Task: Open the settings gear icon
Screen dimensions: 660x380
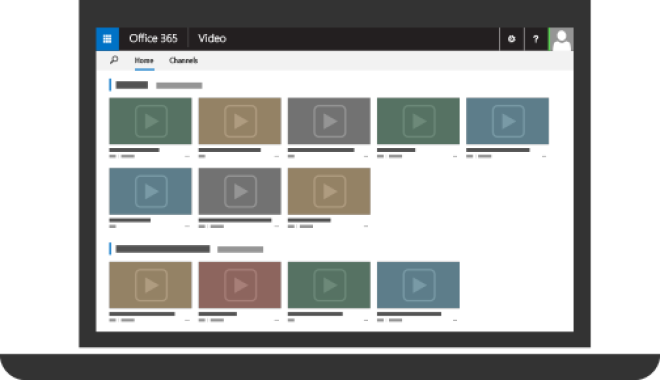Action: click(511, 39)
